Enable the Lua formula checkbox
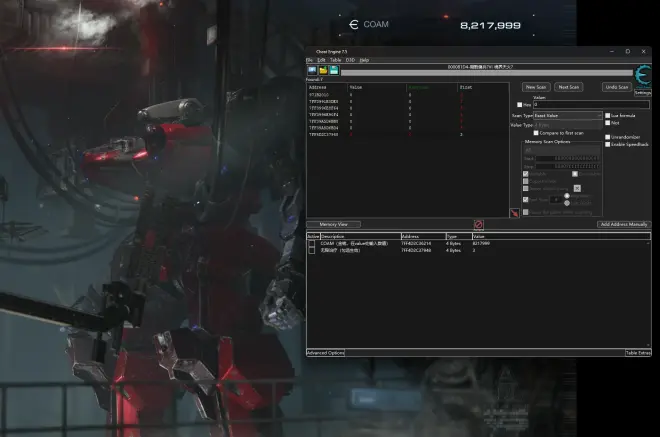Image resolution: width=660 pixels, height=437 pixels. pos(606,116)
